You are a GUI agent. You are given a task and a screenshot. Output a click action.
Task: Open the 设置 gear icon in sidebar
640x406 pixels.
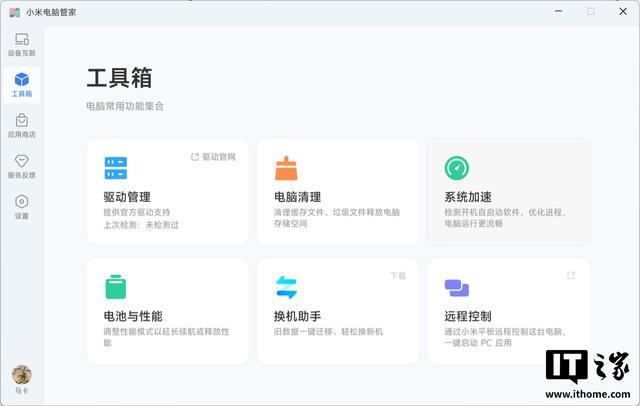pos(22,202)
